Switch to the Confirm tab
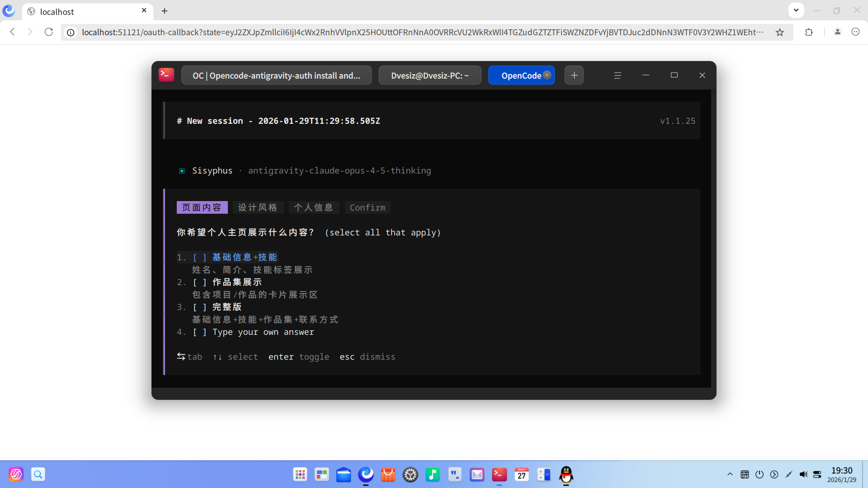Viewport: 868px width, 488px height. [x=368, y=207]
